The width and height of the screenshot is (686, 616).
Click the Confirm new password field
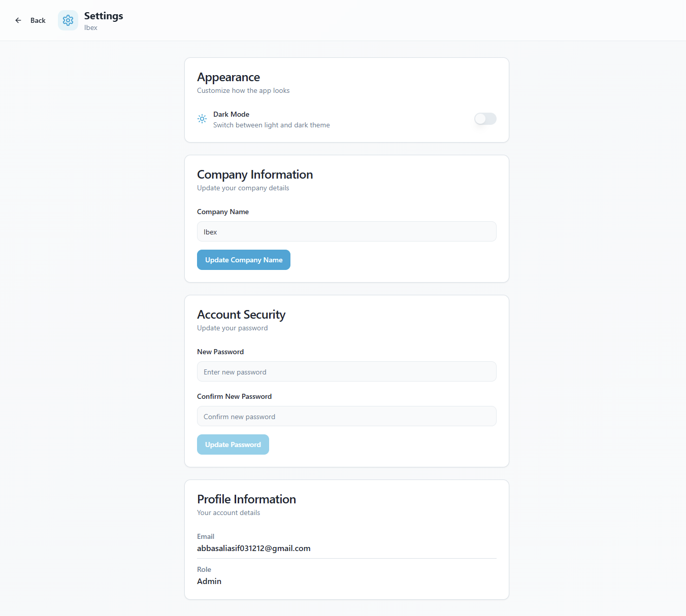click(346, 416)
